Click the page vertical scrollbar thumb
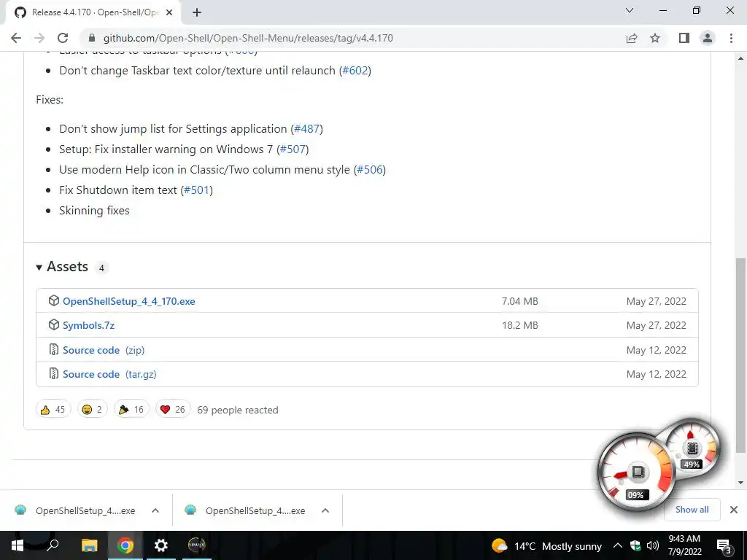This screenshot has width=747, height=560. coord(740,355)
